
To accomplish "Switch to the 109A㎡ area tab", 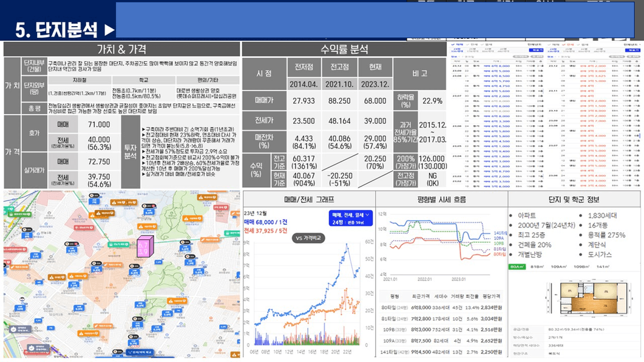I will (x=558, y=267).
